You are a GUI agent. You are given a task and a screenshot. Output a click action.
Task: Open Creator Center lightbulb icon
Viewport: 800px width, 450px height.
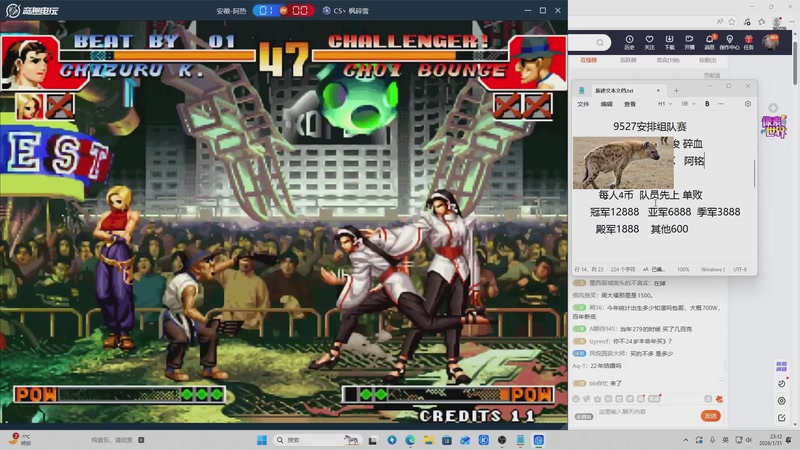click(x=730, y=42)
